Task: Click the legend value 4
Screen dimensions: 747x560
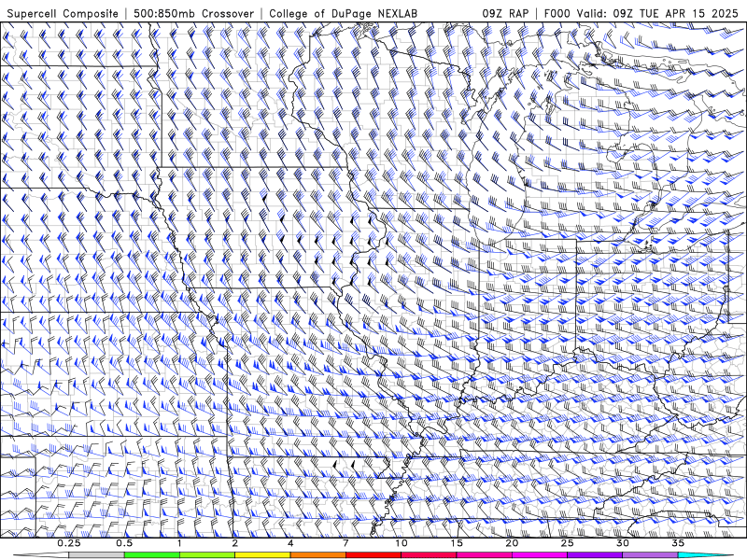Action: [290, 543]
